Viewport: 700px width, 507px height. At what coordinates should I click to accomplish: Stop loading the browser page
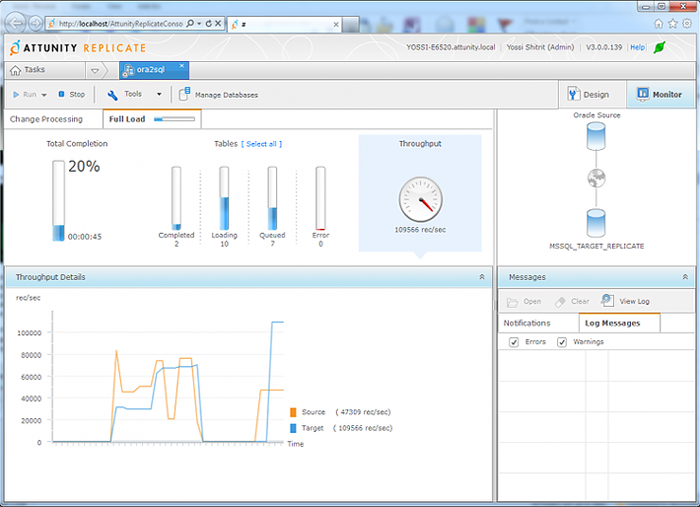click(x=218, y=23)
